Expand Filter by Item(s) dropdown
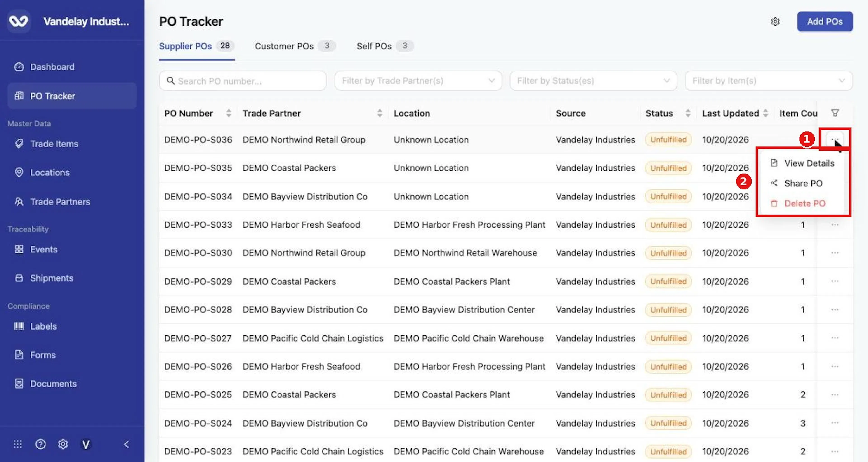The width and height of the screenshot is (868, 462). 769,81
